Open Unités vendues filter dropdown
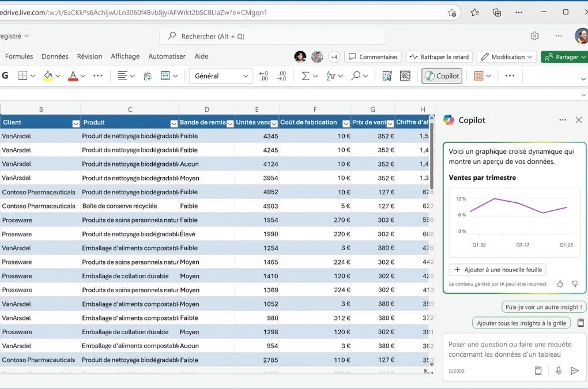This screenshot has width=588, height=389. tap(274, 124)
